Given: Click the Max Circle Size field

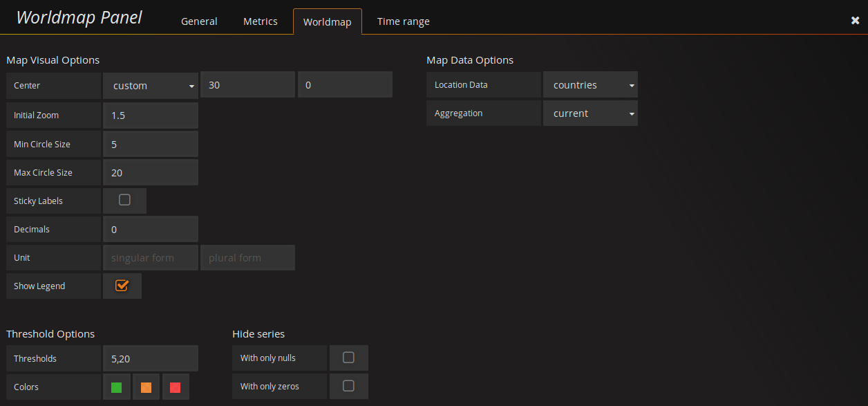Looking at the screenshot, I should pyautogui.click(x=150, y=172).
